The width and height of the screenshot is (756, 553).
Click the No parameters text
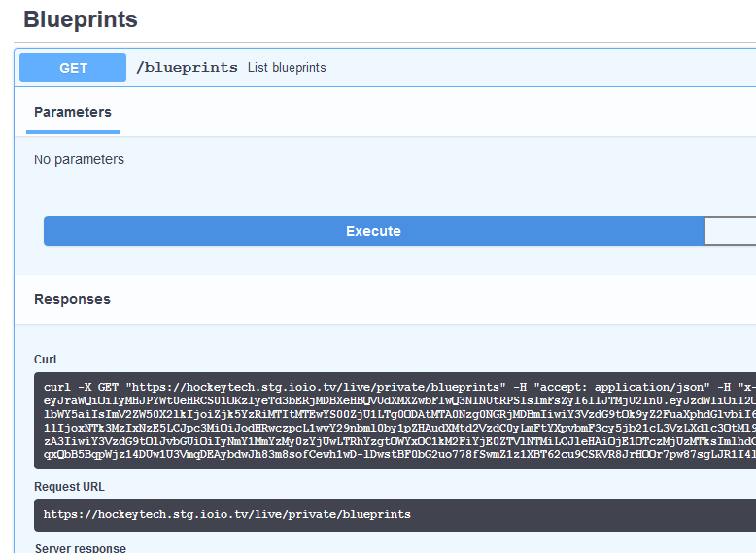click(x=79, y=159)
